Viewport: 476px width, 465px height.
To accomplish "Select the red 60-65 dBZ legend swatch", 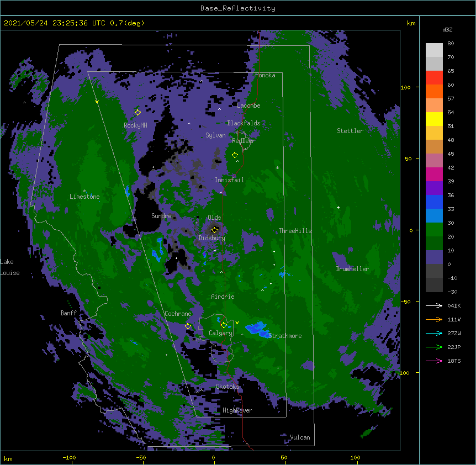I will (434, 77).
